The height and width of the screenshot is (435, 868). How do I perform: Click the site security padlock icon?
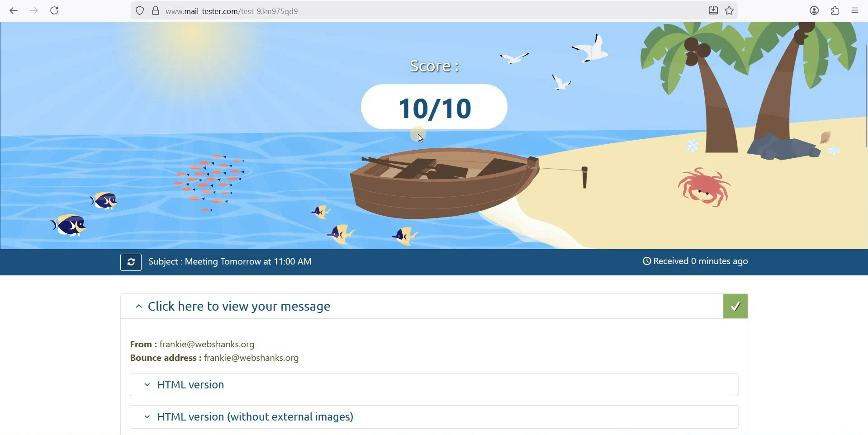click(x=156, y=11)
